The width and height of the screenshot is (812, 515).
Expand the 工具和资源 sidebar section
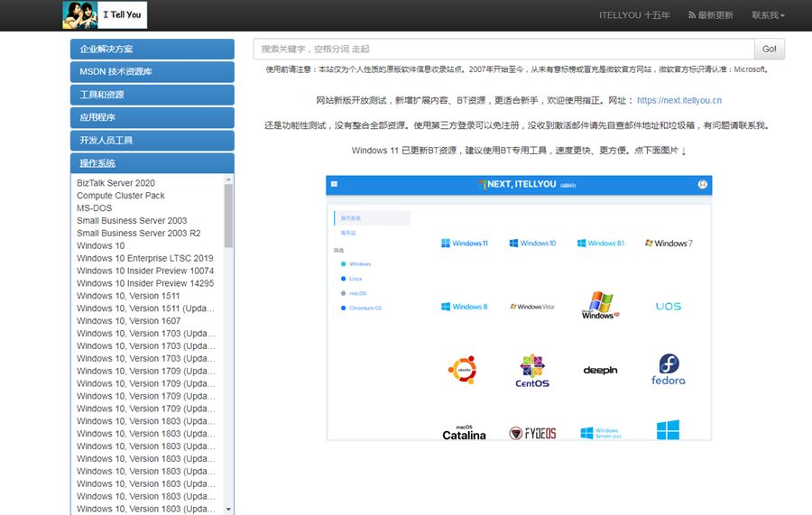click(x=152, y=95)
